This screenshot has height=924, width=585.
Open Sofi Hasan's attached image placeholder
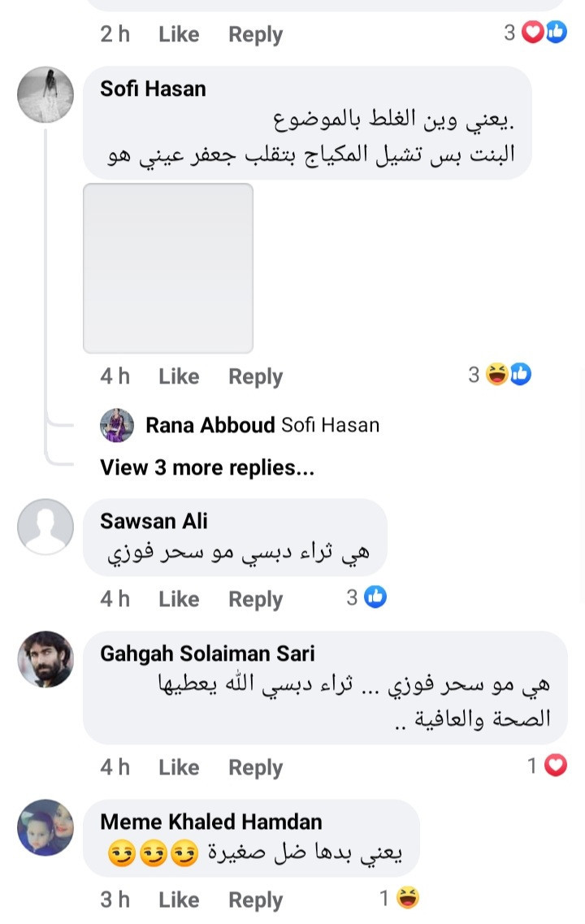point(168,268)
